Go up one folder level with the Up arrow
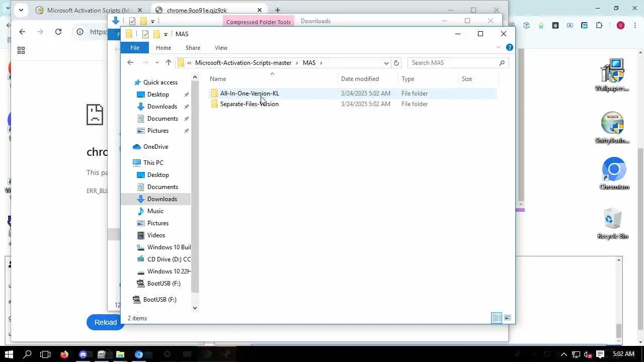 pos(169,63)
